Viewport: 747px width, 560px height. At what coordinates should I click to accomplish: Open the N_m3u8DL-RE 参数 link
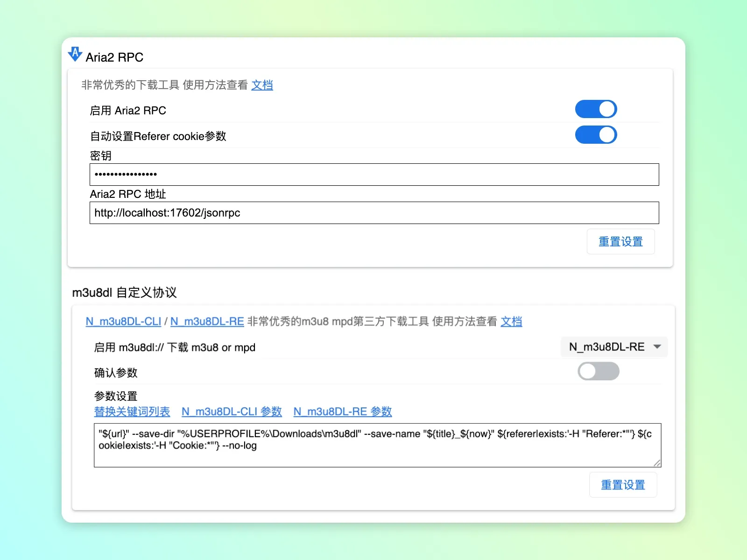343,412
